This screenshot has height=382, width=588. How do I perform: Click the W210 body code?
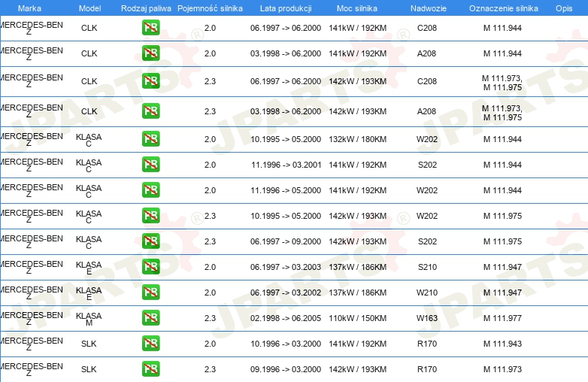pos(427,293)
